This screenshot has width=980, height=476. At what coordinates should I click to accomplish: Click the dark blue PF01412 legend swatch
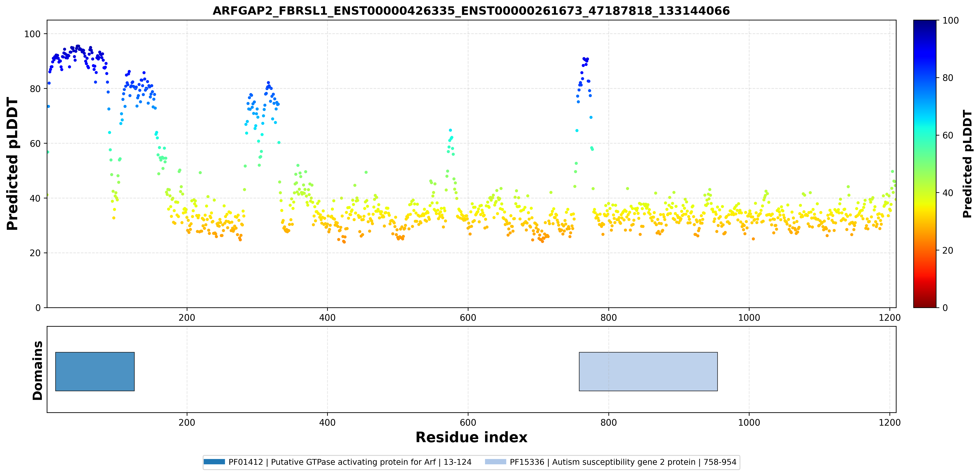[214, 462]
